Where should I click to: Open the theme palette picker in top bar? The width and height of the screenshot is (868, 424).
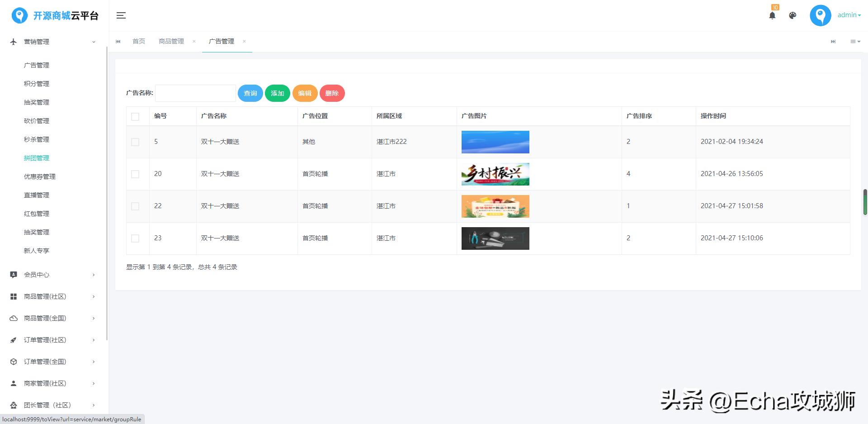(x=793, y=15)
